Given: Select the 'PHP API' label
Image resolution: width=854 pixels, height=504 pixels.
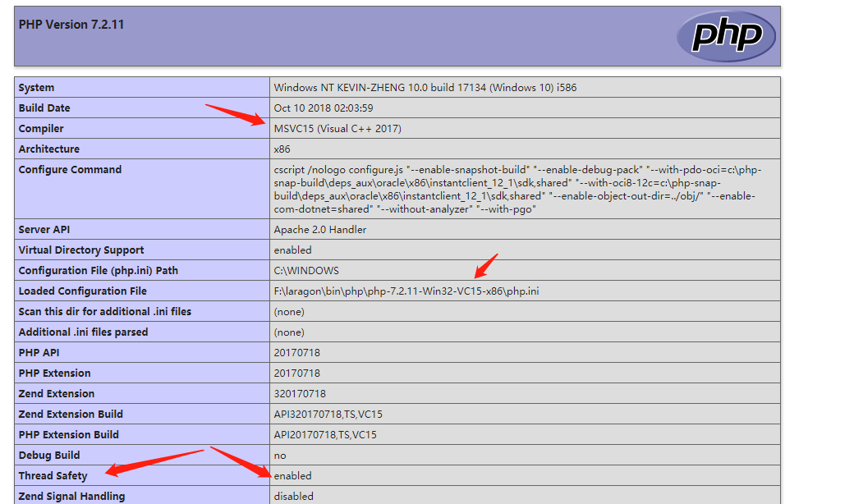Looking at the screenshot, I should click(x=39, y=353).
